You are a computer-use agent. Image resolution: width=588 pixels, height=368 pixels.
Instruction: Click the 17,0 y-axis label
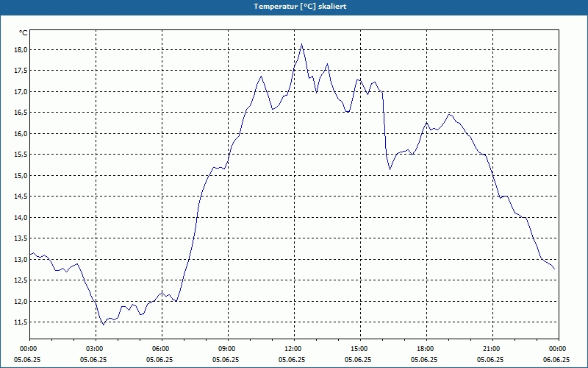(x=21, y=91)
